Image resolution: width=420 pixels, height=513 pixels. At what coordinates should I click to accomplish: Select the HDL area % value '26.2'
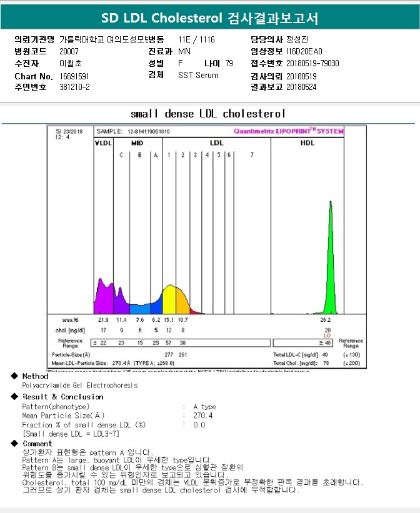pyautogui.click(x=326, y=320)
